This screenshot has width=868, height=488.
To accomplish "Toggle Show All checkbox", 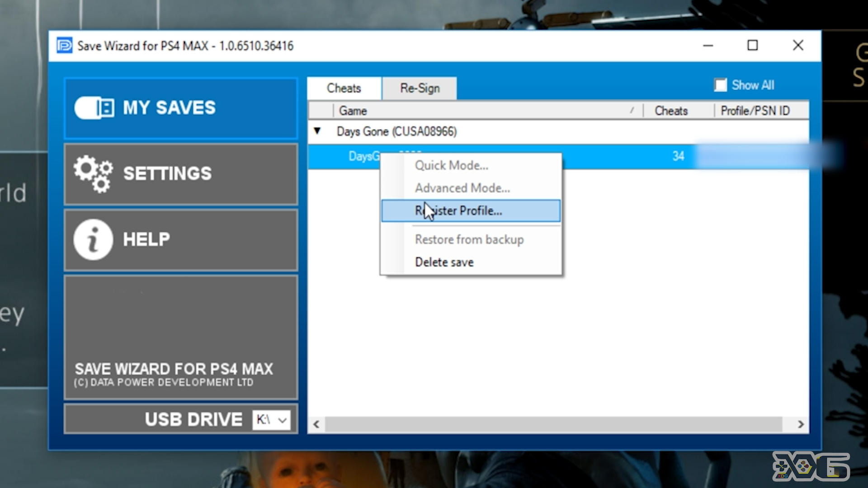I will pos(721,86).
